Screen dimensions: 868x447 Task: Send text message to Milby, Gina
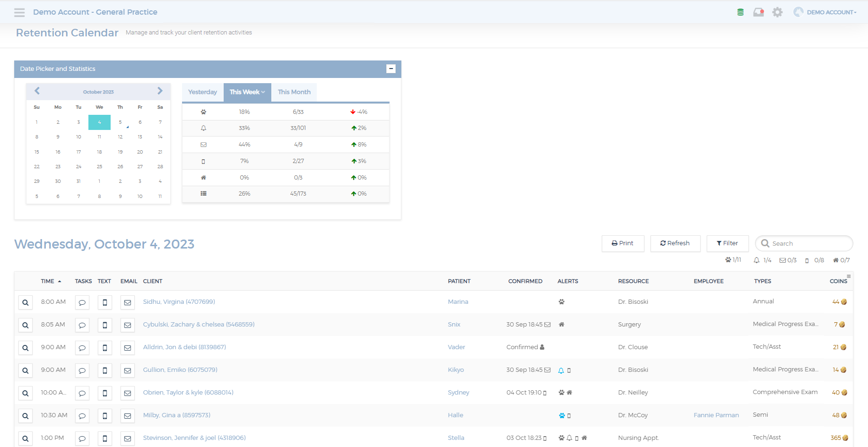coord(105,416)
